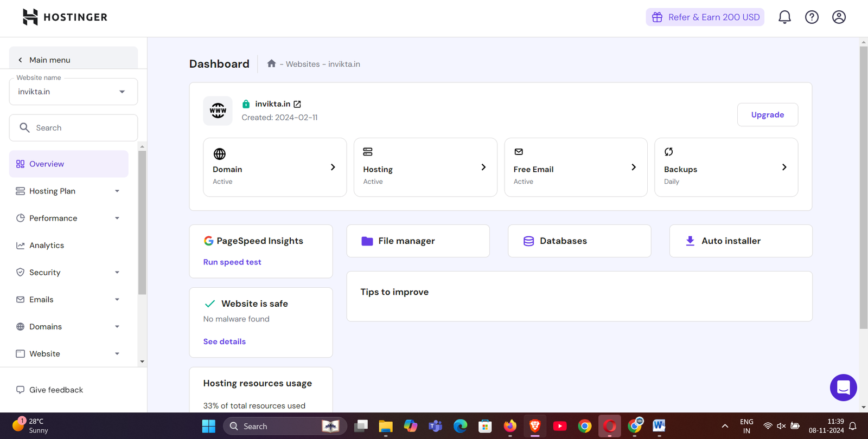Open File Explorer from taskbar

386,426
